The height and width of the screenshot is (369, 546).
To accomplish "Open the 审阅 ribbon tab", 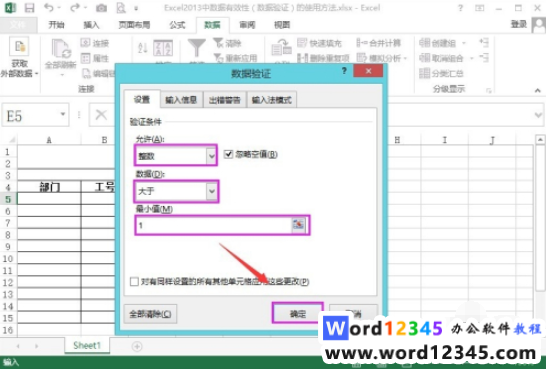I will coord(247,25).
